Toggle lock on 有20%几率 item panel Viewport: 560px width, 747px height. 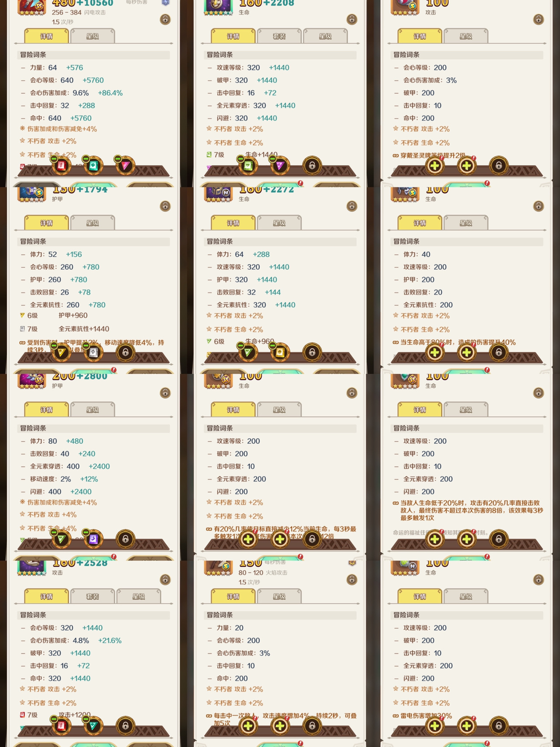(x=352, y=393)
